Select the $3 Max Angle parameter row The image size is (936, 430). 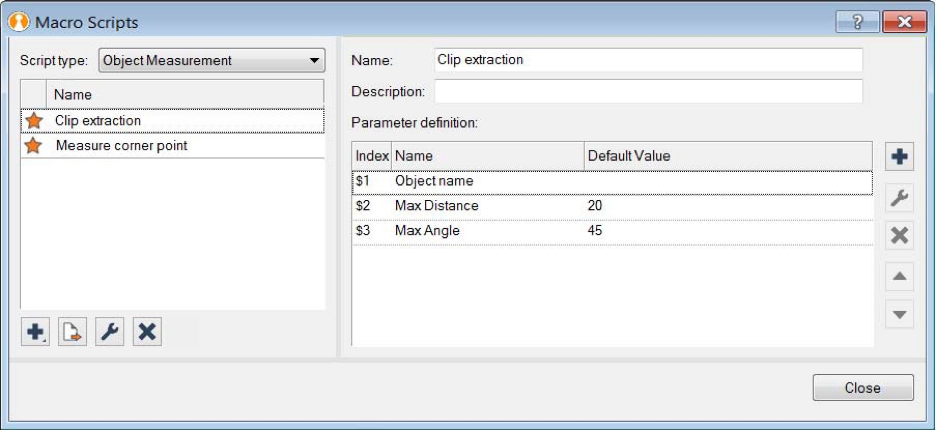coord(611,231)
